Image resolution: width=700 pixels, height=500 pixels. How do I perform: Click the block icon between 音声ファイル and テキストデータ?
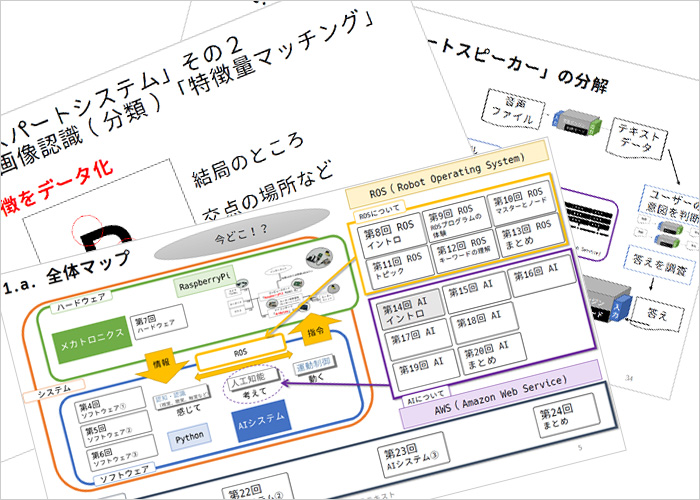[x=577, y=121]
